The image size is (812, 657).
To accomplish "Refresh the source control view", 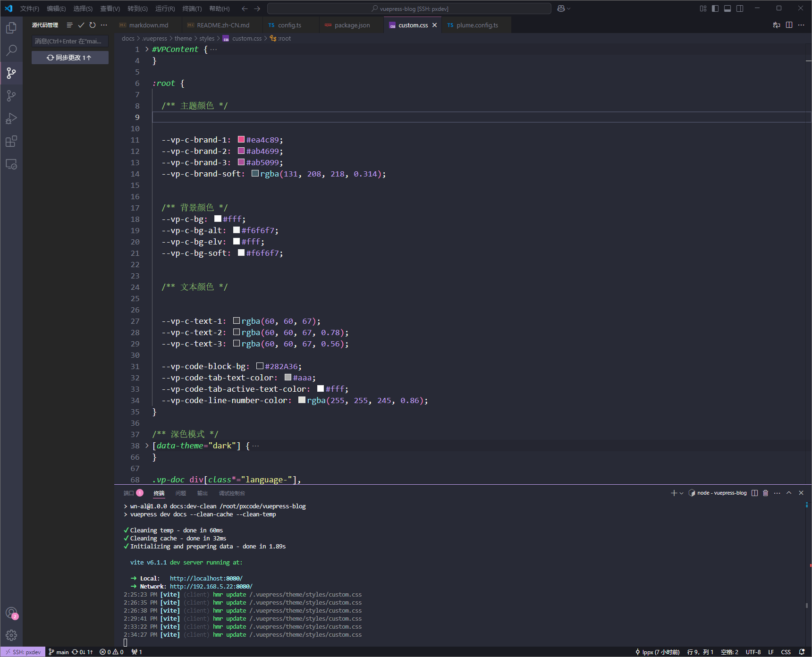I will pyautogui.click(x=93, y=25).
